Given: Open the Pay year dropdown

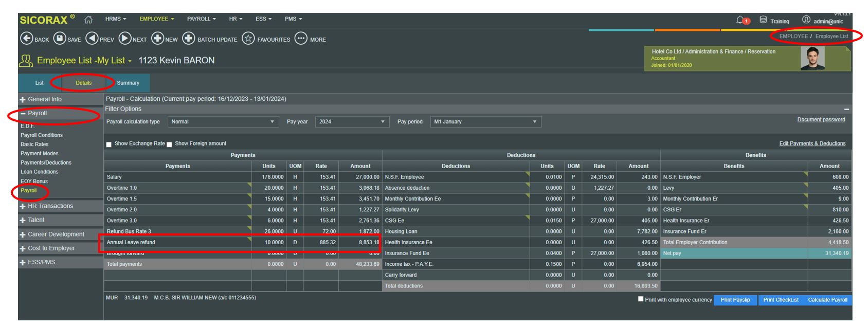Looking at the screenshot, I should point(352,122).
